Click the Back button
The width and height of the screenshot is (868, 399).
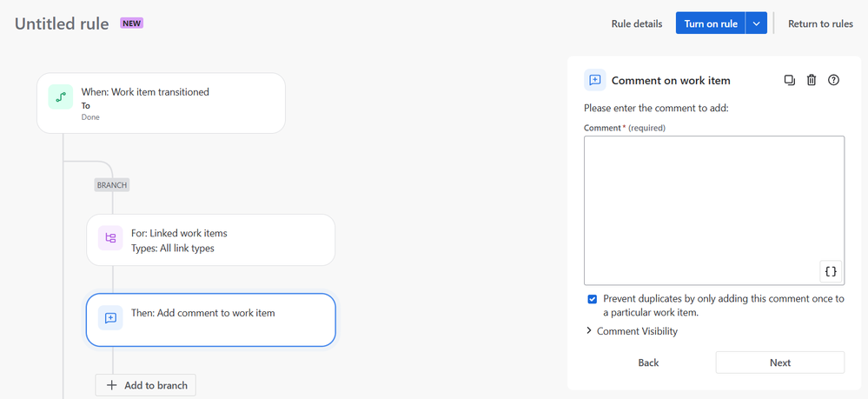[648, 362]
